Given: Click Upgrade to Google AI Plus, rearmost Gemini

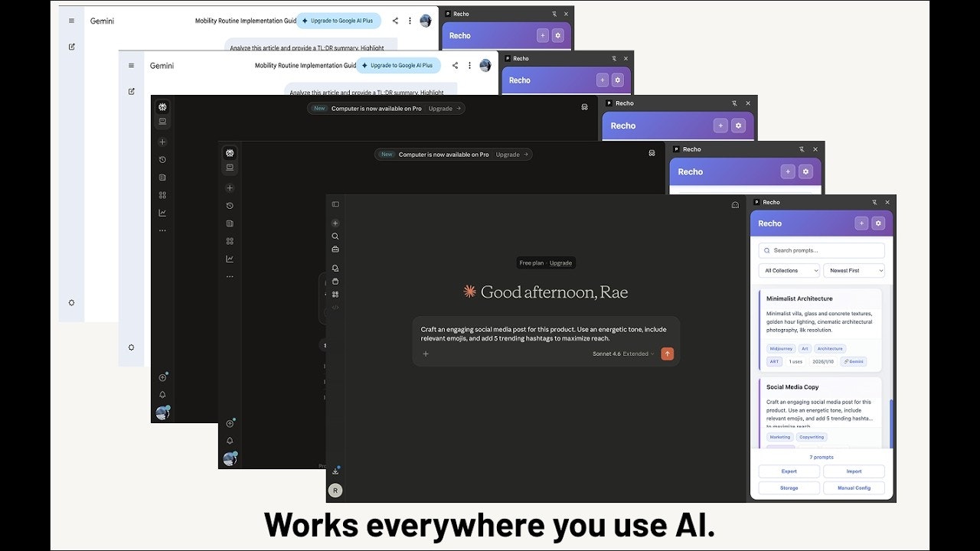Looking at the screenshot, I should pos(338,21).
